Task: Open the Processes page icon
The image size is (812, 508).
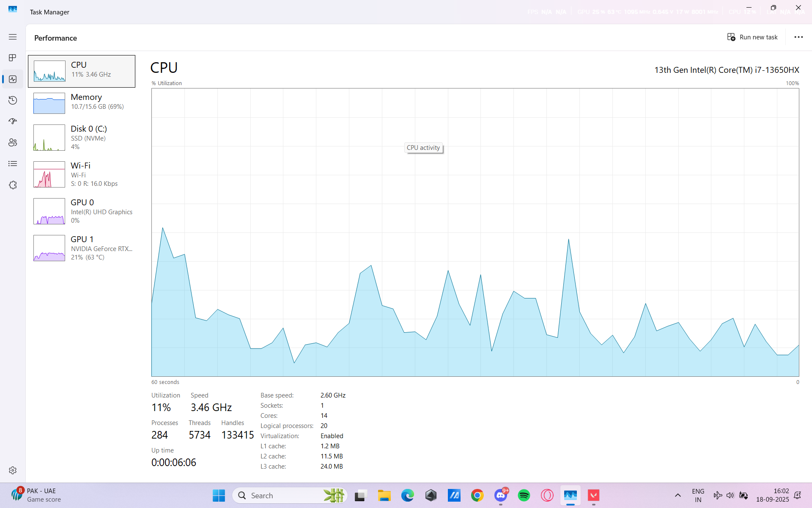Action: click(x=13, y=58)
